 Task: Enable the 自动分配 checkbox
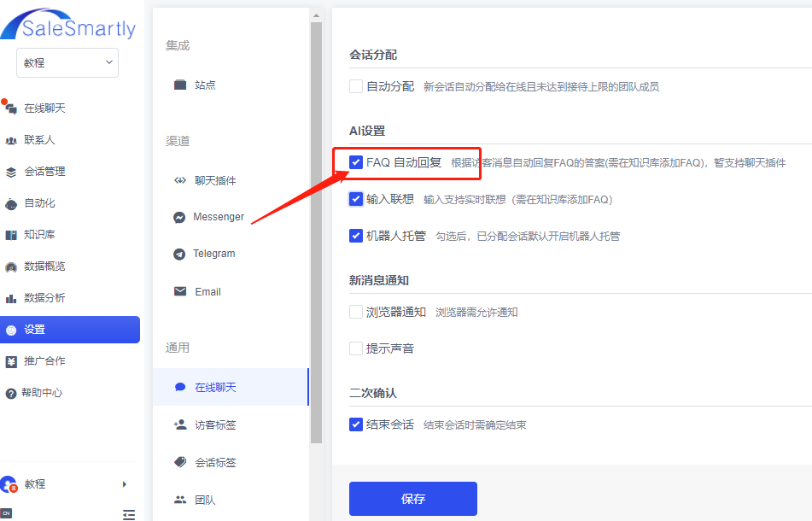click(x=356, y=86)
